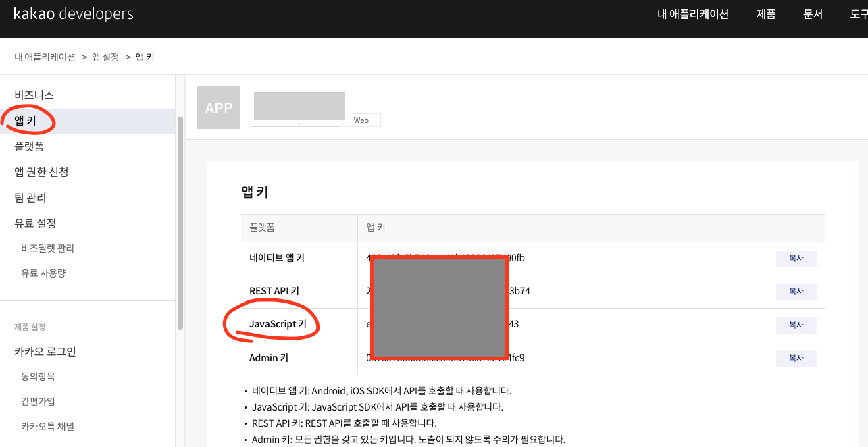
Task: Click the JavaScript 키 row label
Action: [278, 324]
